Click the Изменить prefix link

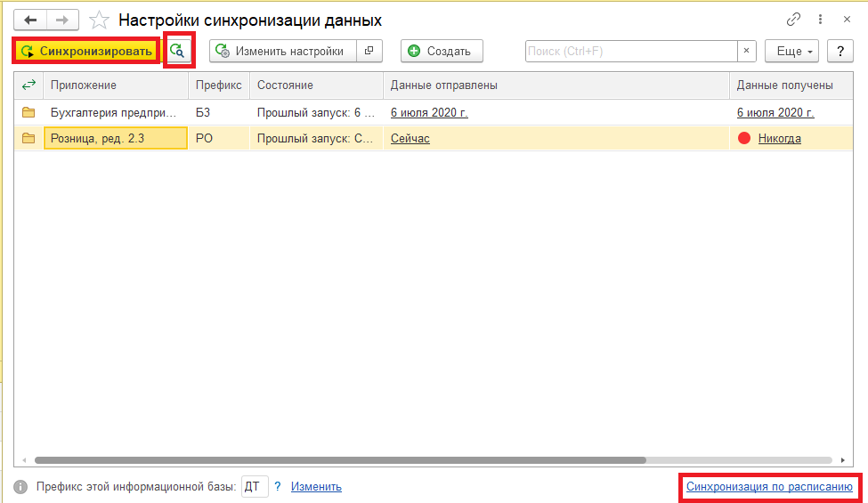point(316,487)
